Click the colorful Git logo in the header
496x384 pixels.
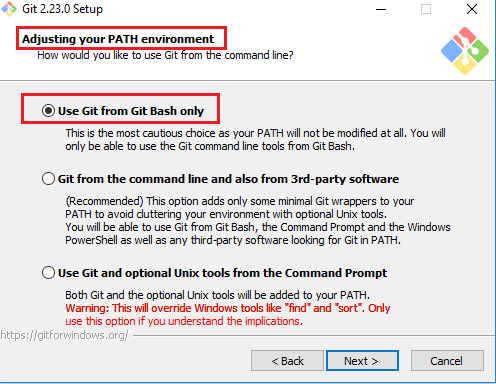point(465,51)
